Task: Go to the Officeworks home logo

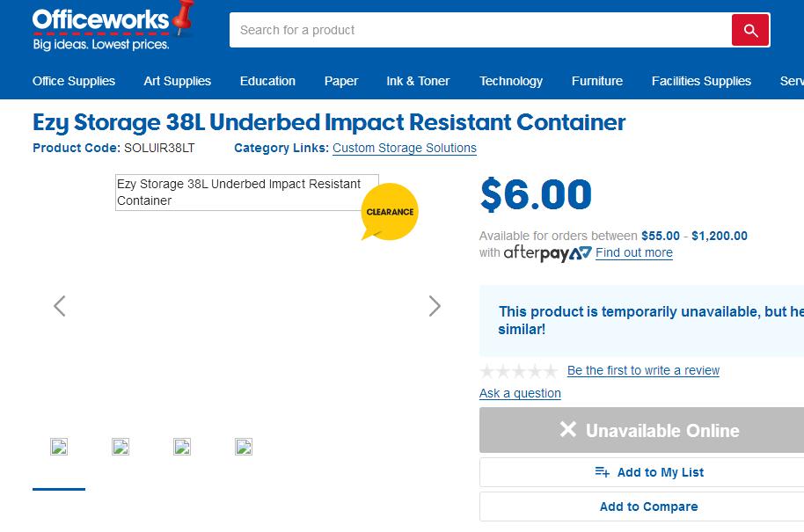Action: [x=113, y=26]
